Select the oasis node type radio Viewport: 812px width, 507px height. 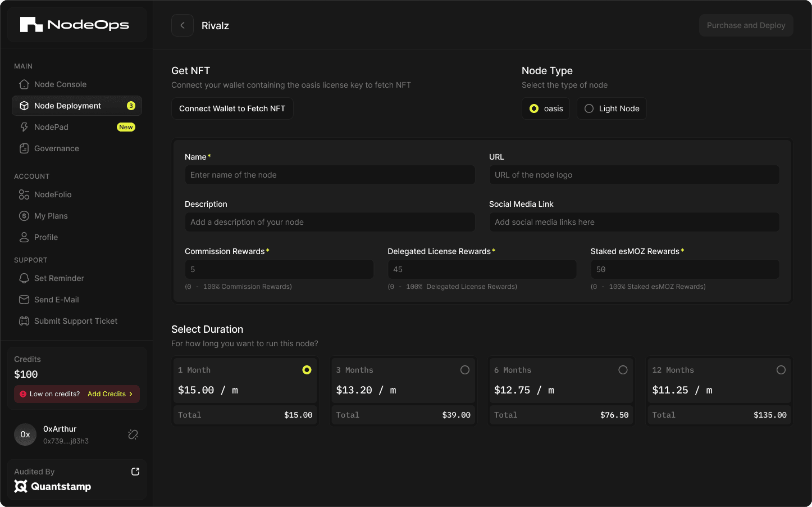tap(534, 108)
